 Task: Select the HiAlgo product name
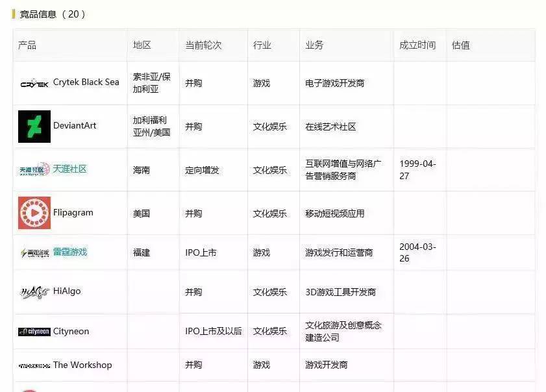pos(67,291)
